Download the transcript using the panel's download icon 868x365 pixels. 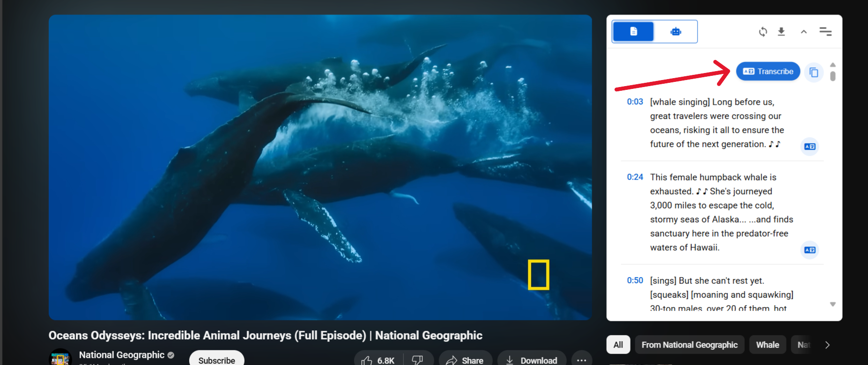click(781, 32)
